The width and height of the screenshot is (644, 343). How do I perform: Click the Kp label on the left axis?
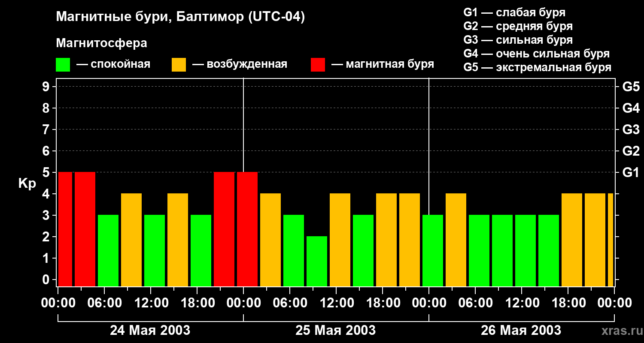click(27, 184)
